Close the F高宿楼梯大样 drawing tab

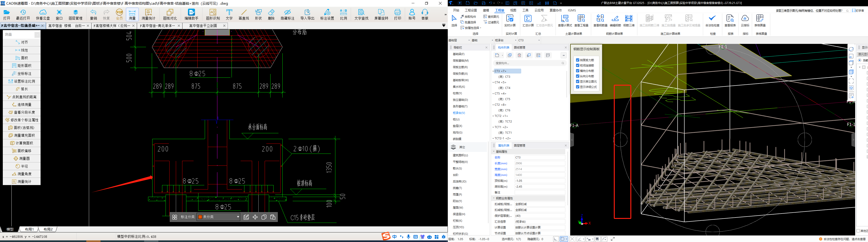coord(133,26)
